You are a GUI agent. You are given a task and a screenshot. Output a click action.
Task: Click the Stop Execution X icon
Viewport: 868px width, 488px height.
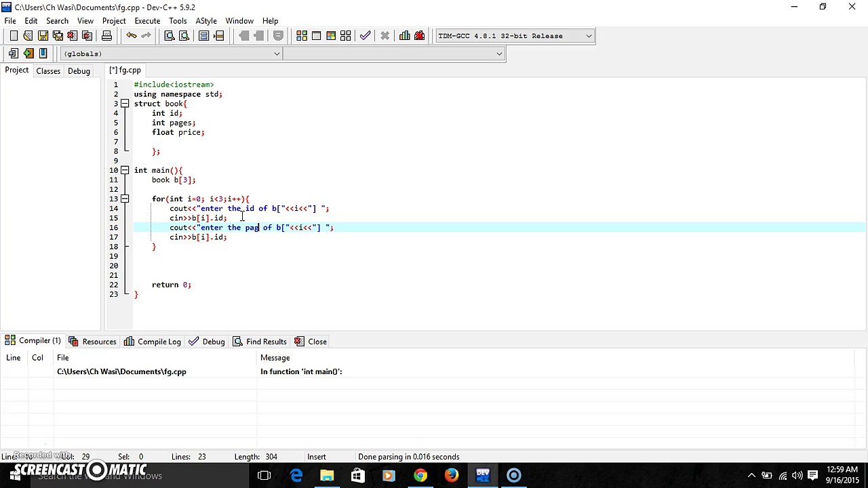[384, 36]
